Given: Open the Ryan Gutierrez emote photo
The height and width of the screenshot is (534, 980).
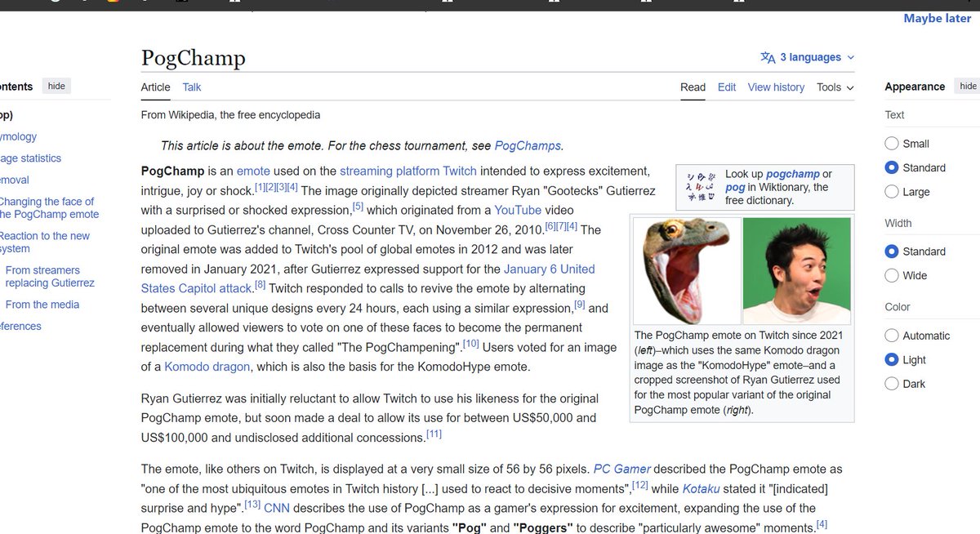Looking at the screenshot, I should click(796, 270).
